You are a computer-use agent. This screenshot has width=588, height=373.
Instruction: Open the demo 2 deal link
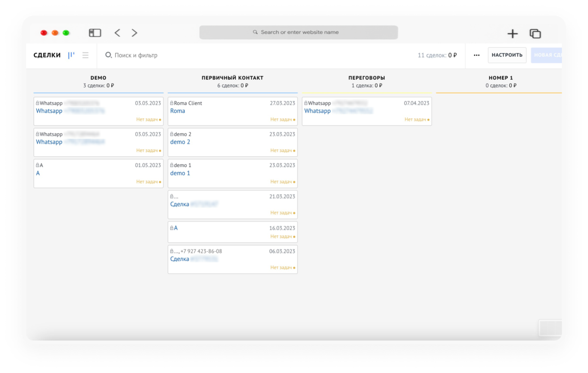tap(180, 142)
